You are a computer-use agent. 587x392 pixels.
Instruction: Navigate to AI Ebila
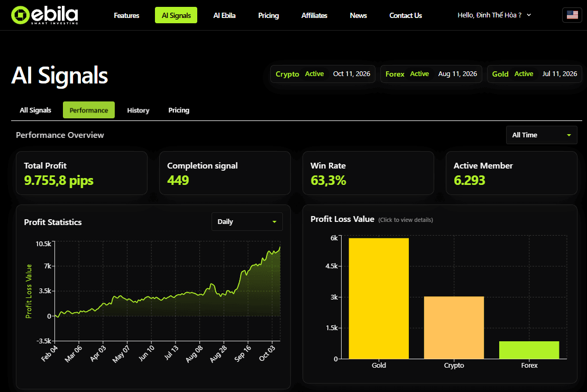click(x=224, y=15)
